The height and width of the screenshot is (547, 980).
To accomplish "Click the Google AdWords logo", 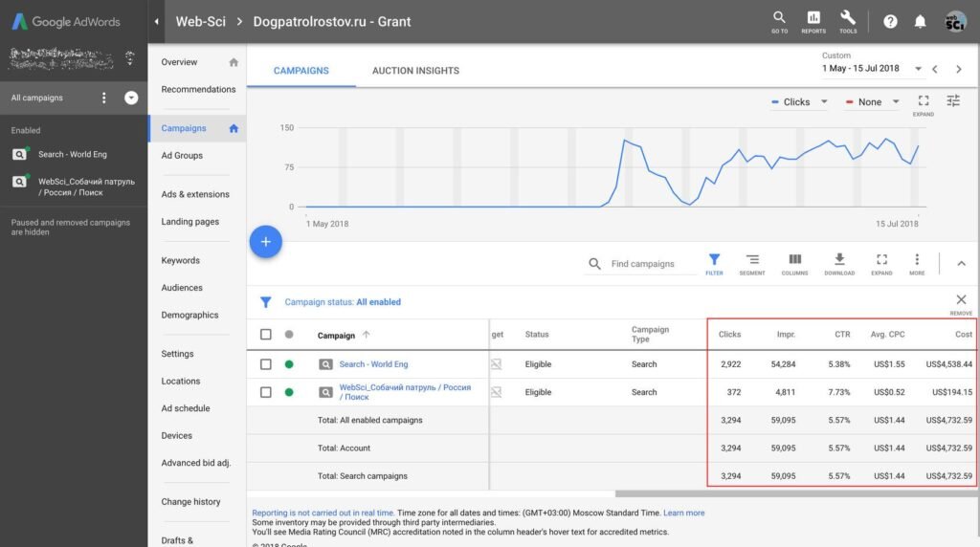I will pyautogui.click(x=66, y=21).
